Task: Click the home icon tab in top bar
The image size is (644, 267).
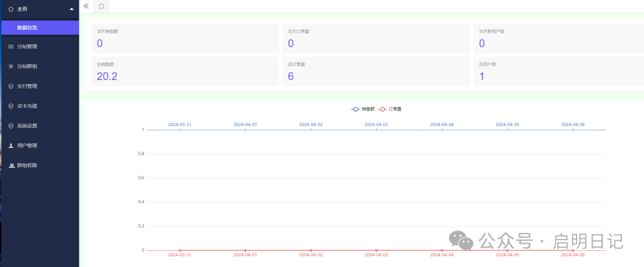Action: click(101, 6)
